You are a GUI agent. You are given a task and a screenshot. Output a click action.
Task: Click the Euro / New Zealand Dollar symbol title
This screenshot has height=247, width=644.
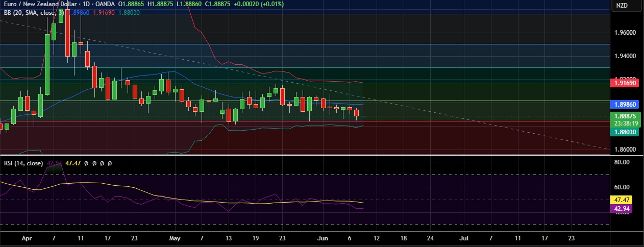[x=40, y=5]
